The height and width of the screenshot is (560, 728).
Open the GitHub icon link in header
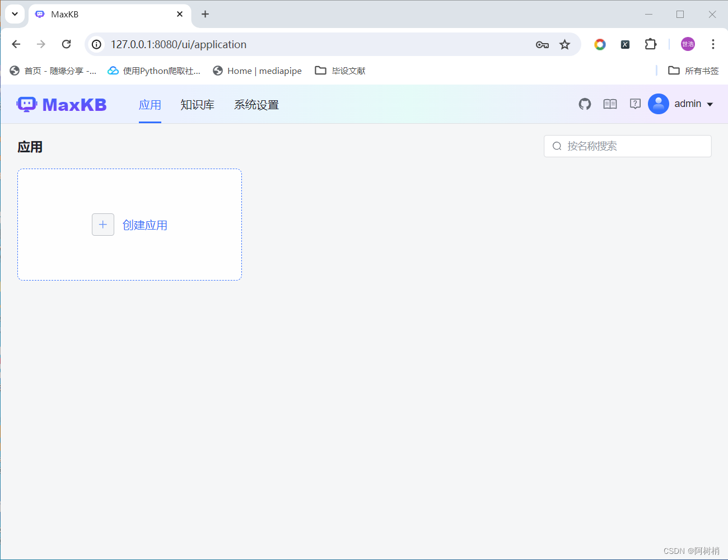click(x=585, y=104)
